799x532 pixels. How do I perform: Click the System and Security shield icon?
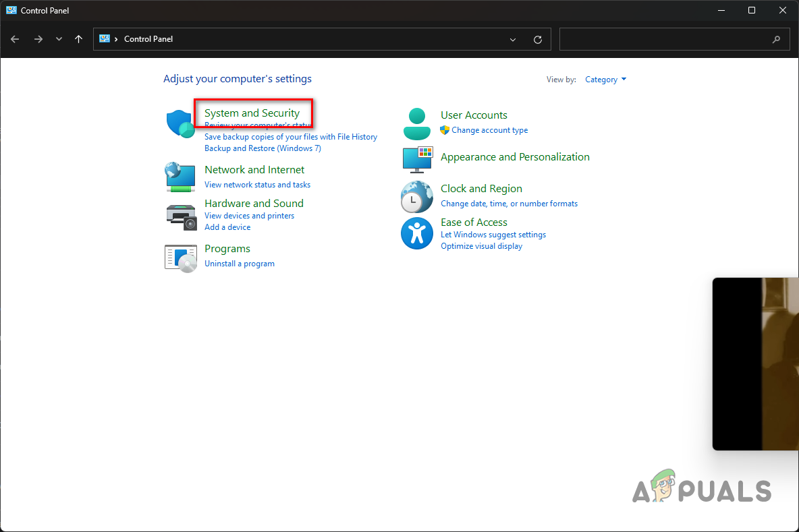click(180, 123)
